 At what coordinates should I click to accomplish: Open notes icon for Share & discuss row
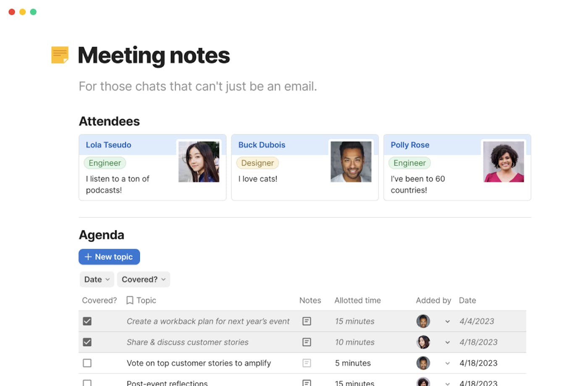coord(307,342)
